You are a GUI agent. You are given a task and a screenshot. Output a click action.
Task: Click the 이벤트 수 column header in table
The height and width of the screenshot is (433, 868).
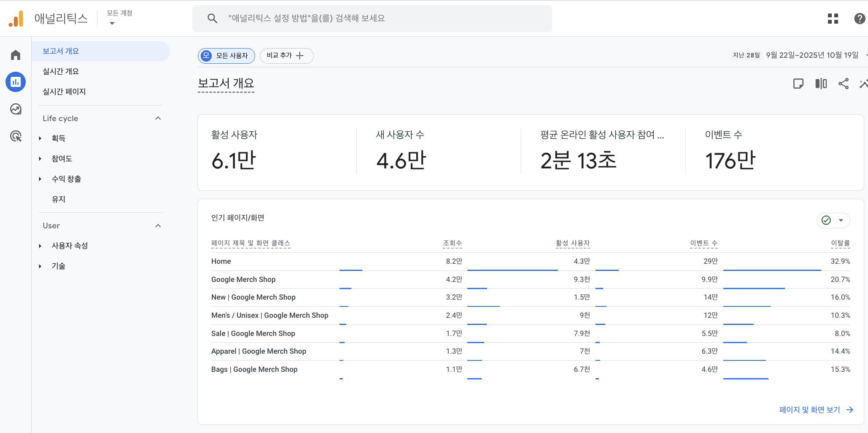point(704,243)
